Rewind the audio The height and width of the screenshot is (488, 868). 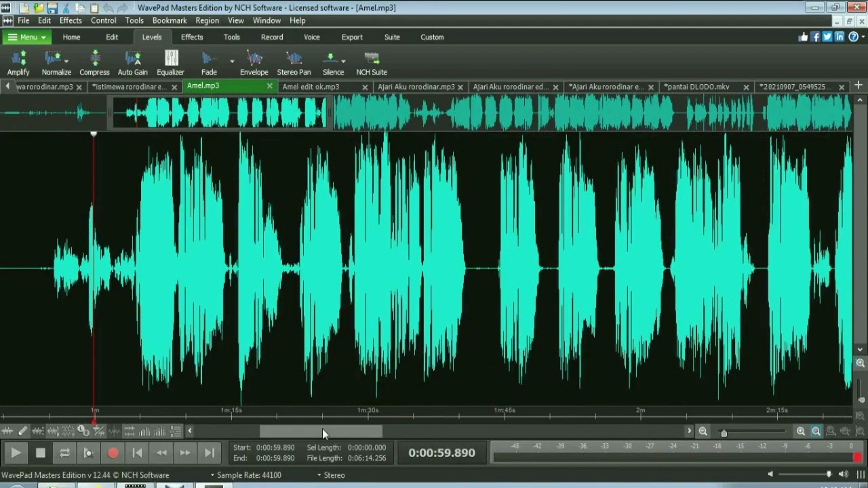tap(161, 453)
